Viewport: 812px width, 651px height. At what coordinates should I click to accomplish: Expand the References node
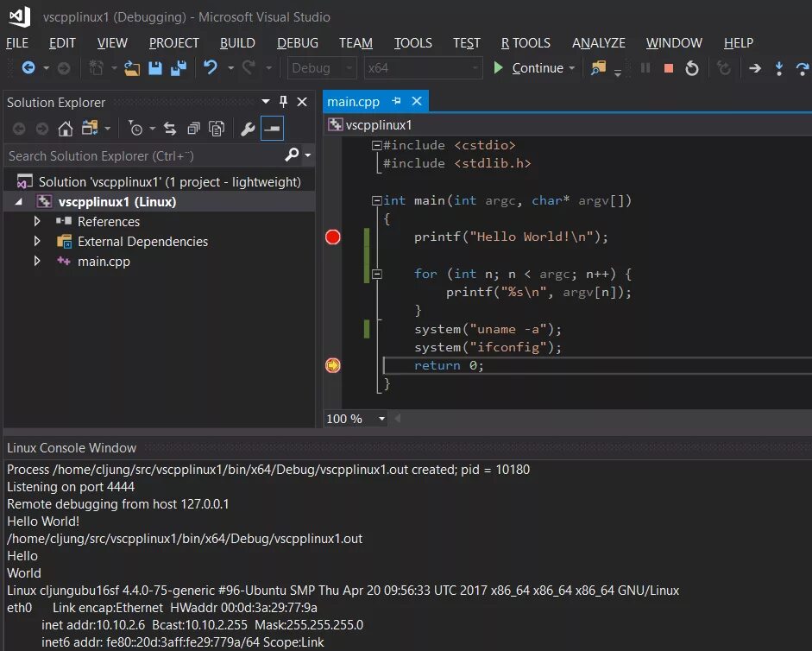37,221
